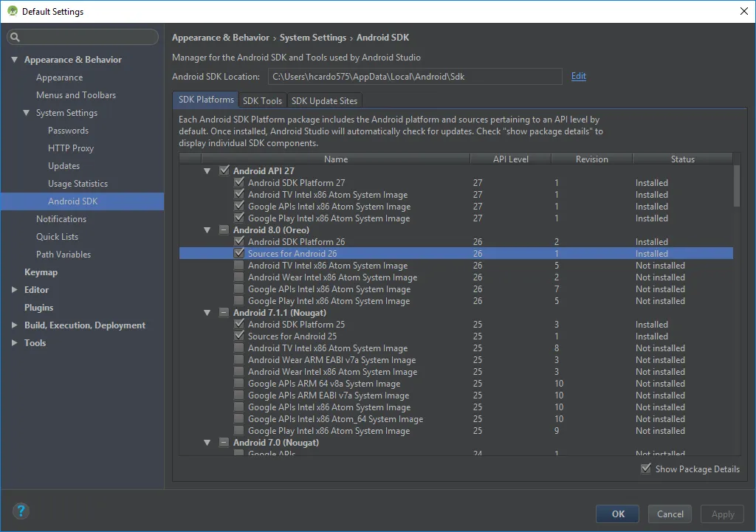The width and height of the screenshot is (756, 532).
Task: Open Passwords settings page
Action: click(68, 131)
